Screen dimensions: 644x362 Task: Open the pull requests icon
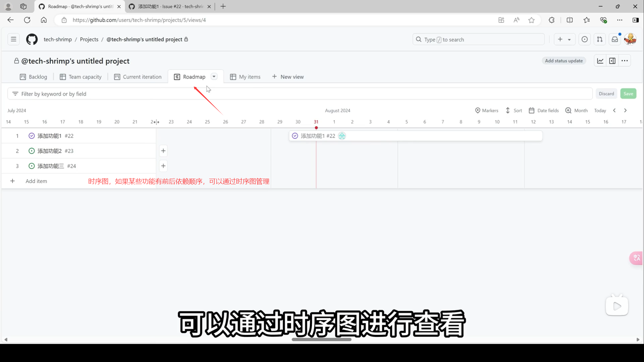(599, 40)
